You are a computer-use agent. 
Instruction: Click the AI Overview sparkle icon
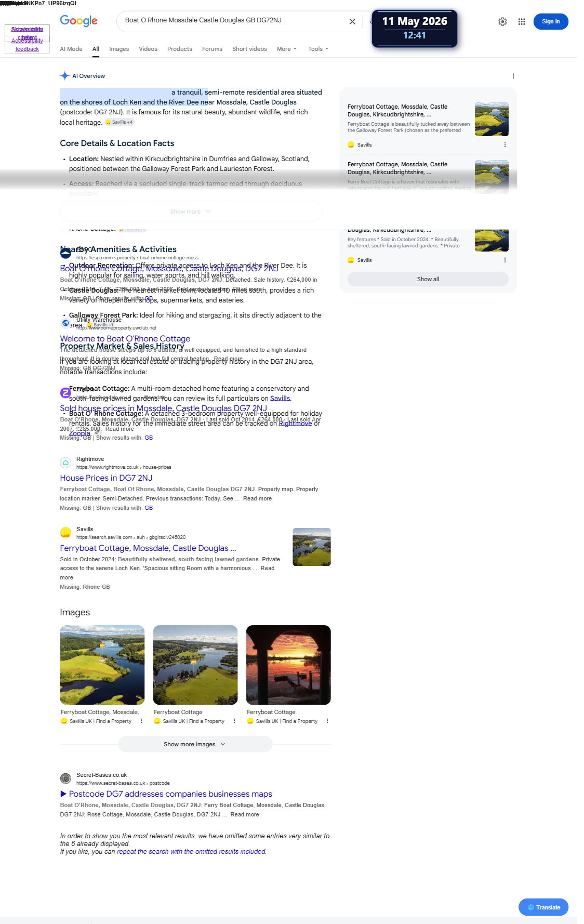coord(64,76)
